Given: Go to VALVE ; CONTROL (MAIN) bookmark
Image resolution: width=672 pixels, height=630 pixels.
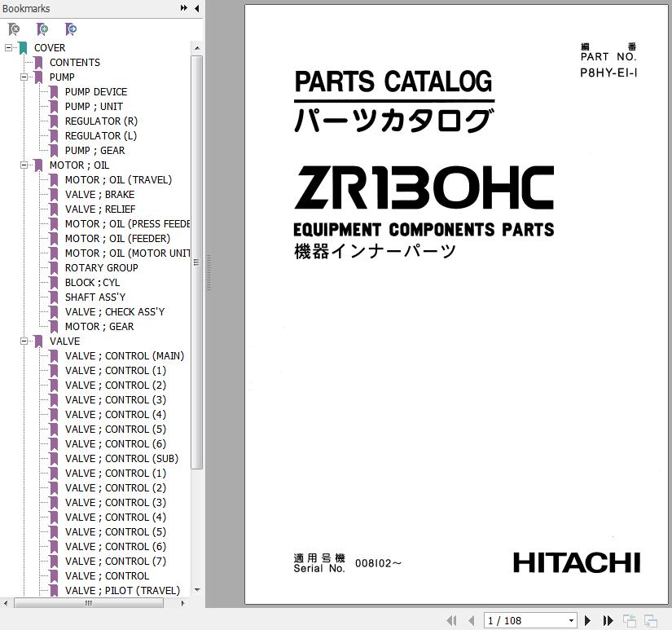Looking at the screenshot, I should coord(124,356).
